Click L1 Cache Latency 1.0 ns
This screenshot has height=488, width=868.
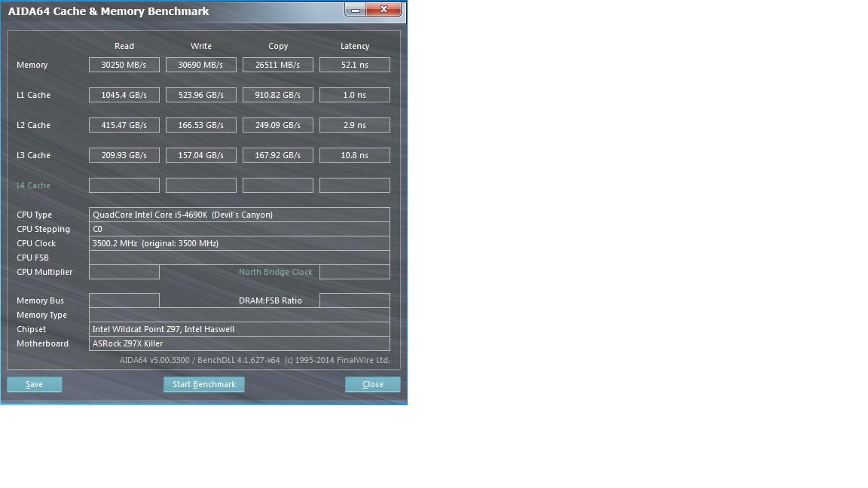(x=355, y=95)
